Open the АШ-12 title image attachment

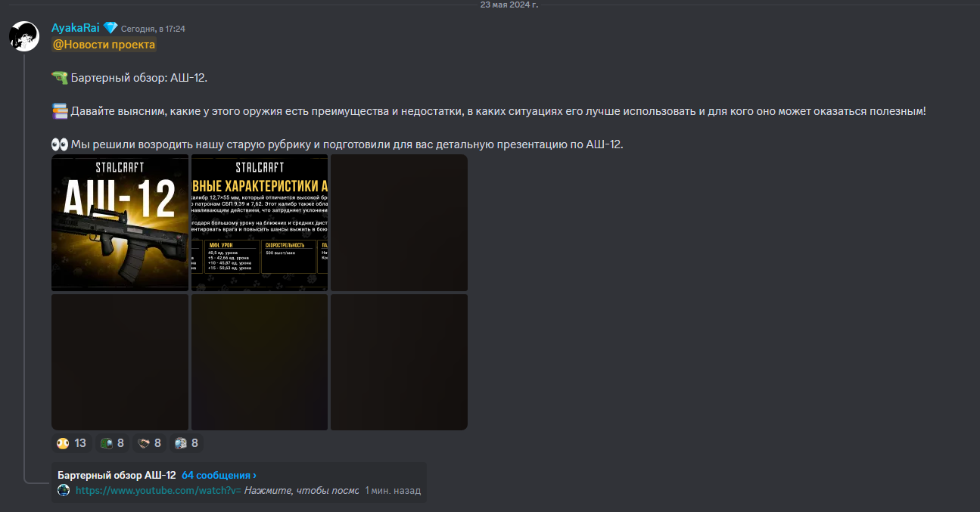click(x=120, y=222)
